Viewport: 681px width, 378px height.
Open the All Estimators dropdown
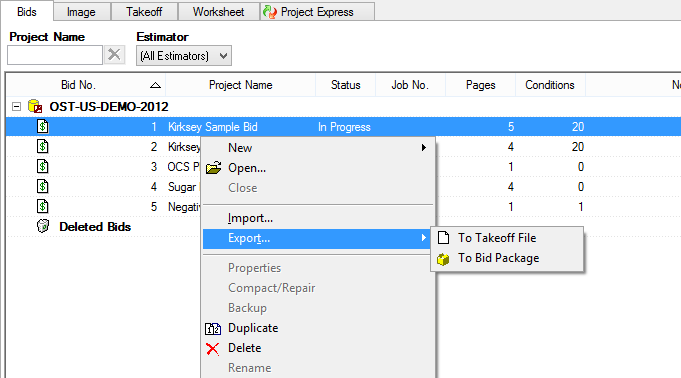184,56
